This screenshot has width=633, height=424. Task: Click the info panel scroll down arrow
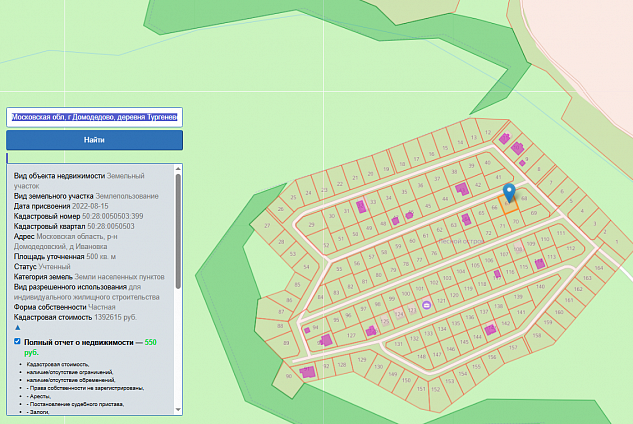click(x=178, y=410)
